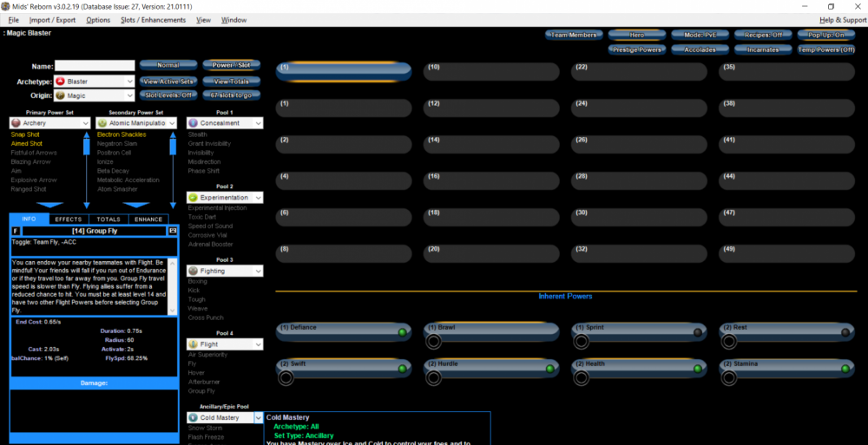Click the View Totals button
This screenshot has height=445, width=868.
click(231, 82)
